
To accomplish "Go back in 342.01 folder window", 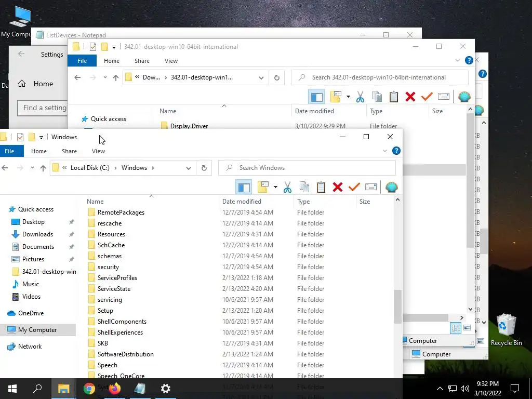I will 77,77.
